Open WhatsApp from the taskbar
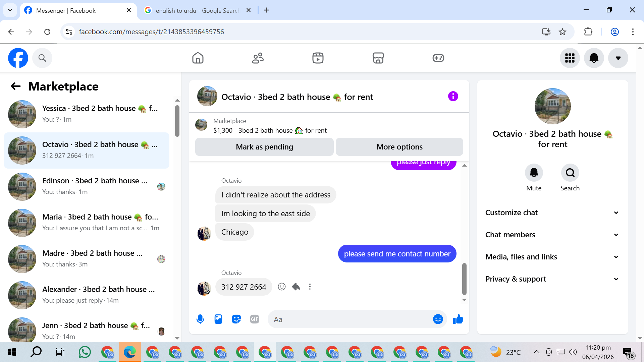This screenshot has width=644, height=362. coord(85,352)
